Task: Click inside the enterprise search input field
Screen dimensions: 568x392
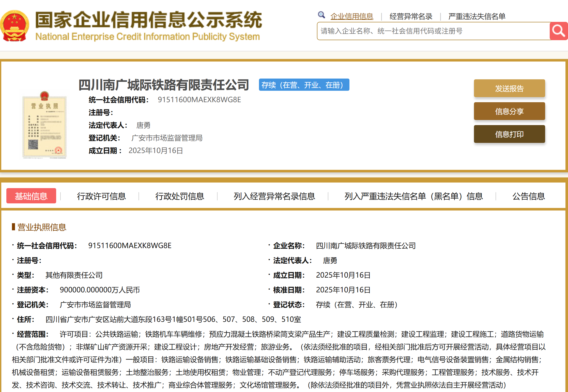Action: click(x=432, y=31)
